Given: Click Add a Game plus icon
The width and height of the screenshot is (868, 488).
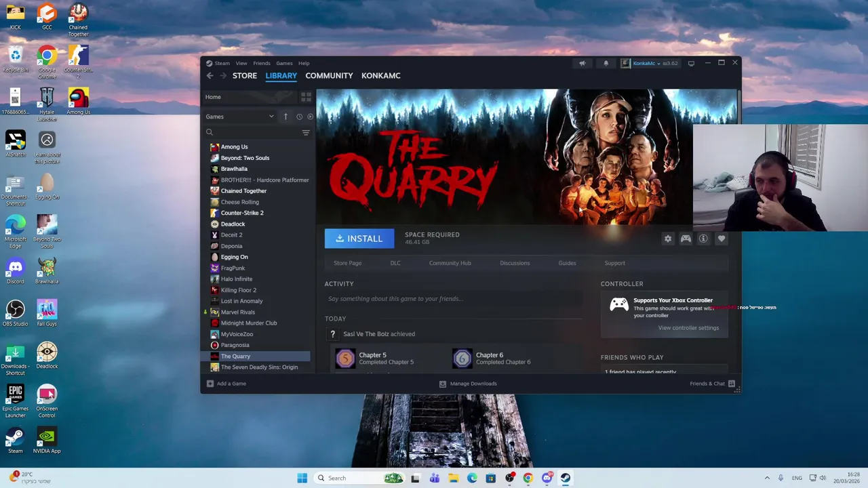Looking at the screenshot, I should pos(210,384).
